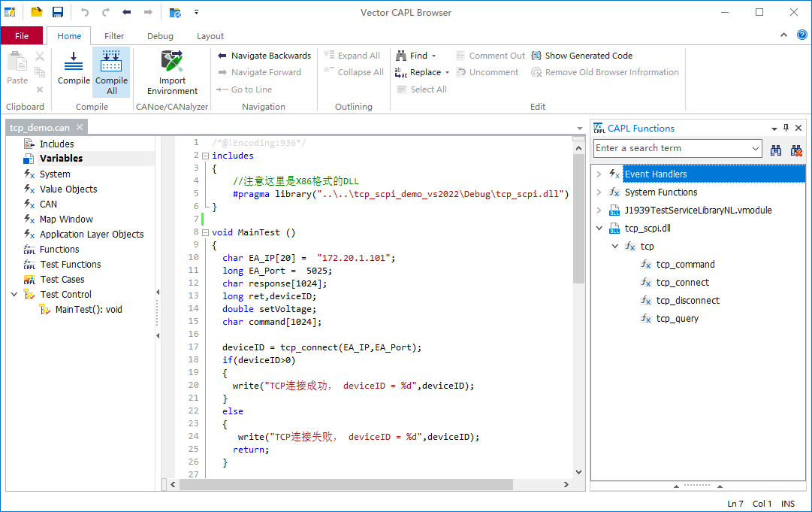Click Navigate Forward
Screen dimensions: 812x512
pos(259,72)
